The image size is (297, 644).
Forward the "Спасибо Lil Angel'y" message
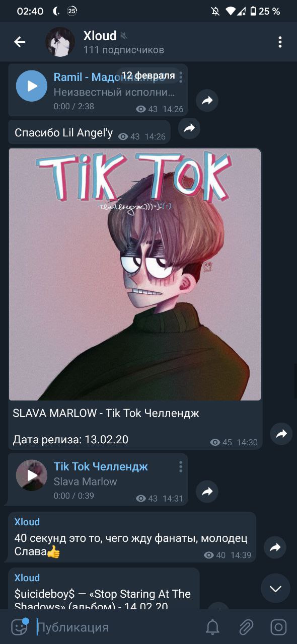(x=189, y=128)
